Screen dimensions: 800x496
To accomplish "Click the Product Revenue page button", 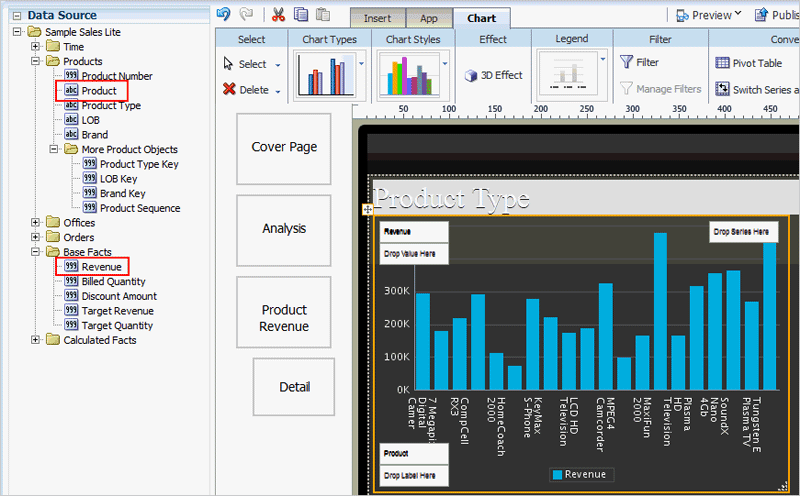I will click(x=283, y=318).
